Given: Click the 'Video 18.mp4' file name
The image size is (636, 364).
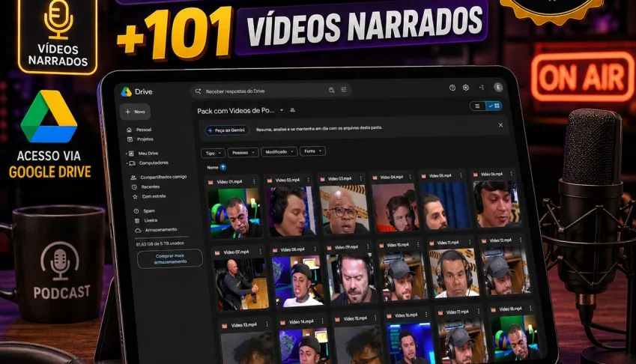Looking at the screenshot, I should coord(510,309).
